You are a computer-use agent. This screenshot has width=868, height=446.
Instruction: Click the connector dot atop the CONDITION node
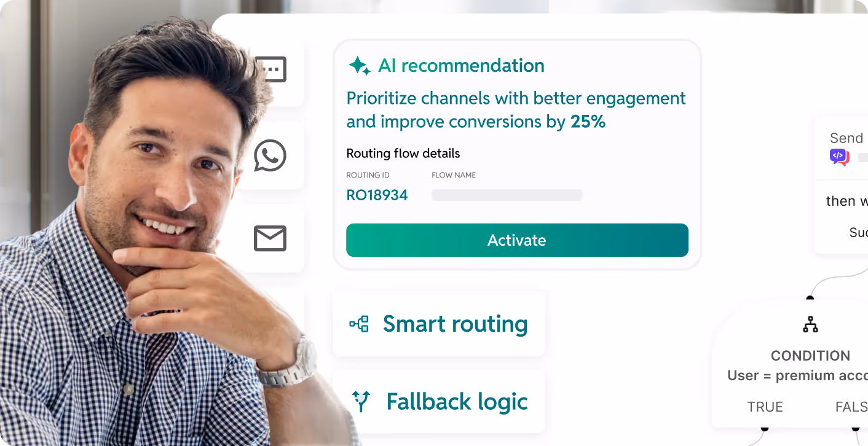point(810,299)
